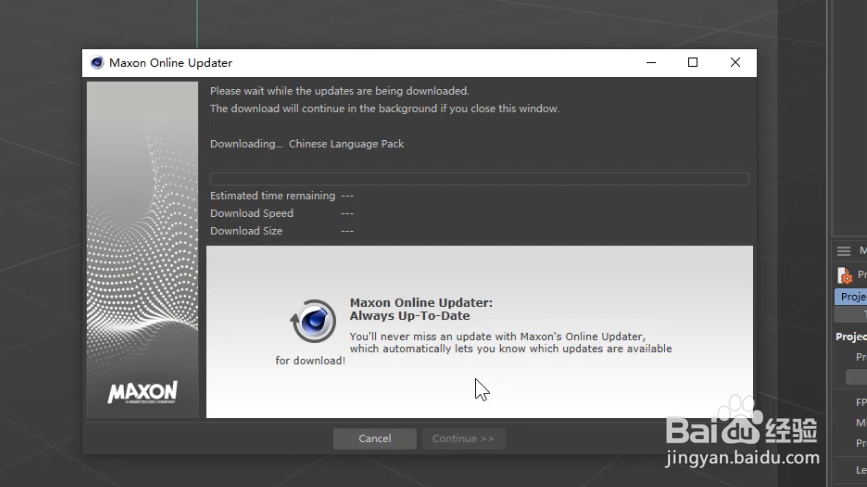Close the Maxon Online Updater window
Screen dimensions: 867x487
[735, 62]
